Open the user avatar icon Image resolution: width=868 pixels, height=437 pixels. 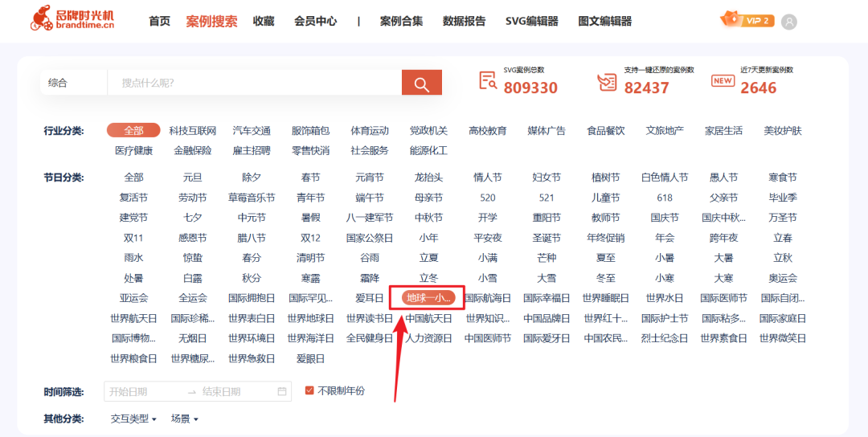[789, 22]
